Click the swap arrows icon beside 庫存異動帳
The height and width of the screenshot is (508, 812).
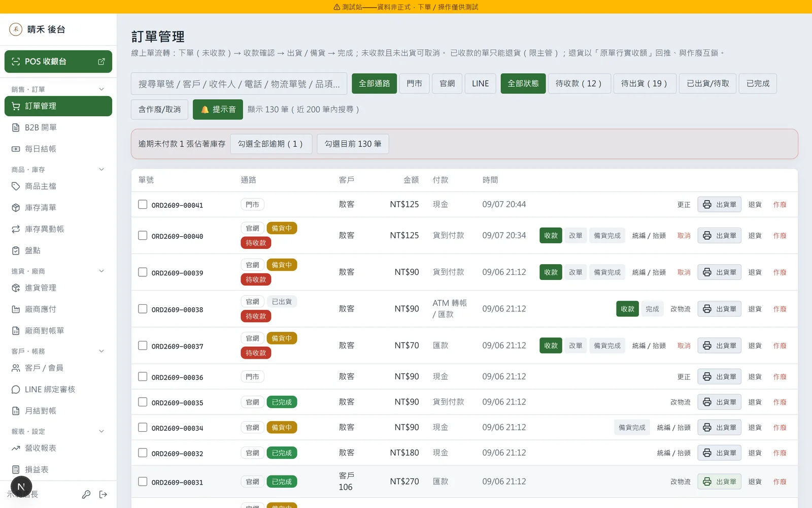pos(16,229)
